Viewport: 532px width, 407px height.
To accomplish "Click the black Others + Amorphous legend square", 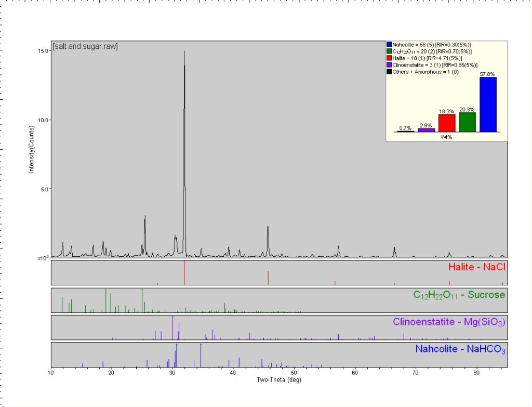I will 388,71.
